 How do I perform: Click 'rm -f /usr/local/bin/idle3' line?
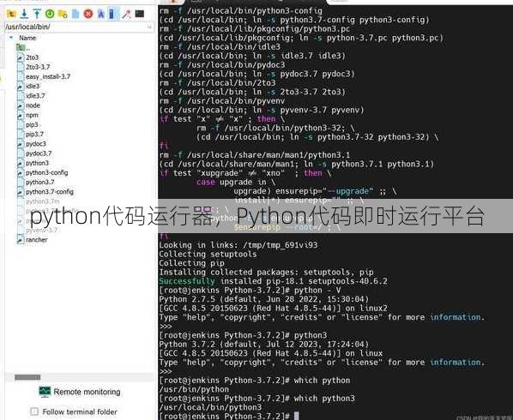(x=220, y=47)
